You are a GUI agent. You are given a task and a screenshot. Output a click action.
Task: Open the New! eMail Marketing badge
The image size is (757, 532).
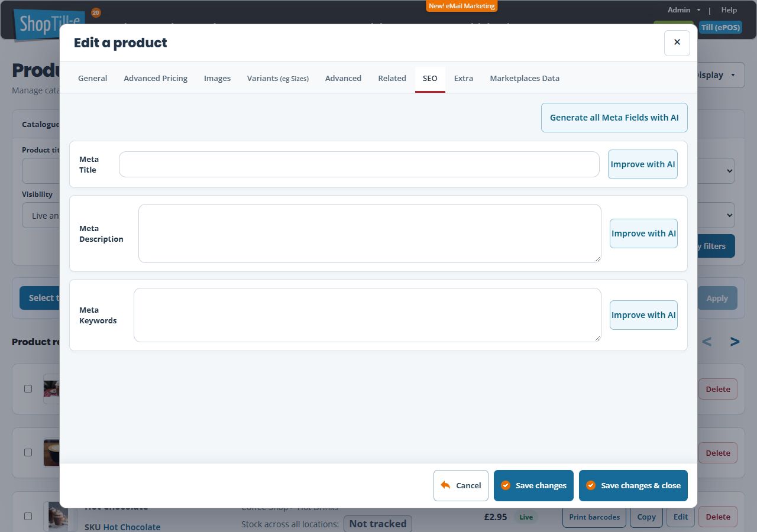[462, 6]
